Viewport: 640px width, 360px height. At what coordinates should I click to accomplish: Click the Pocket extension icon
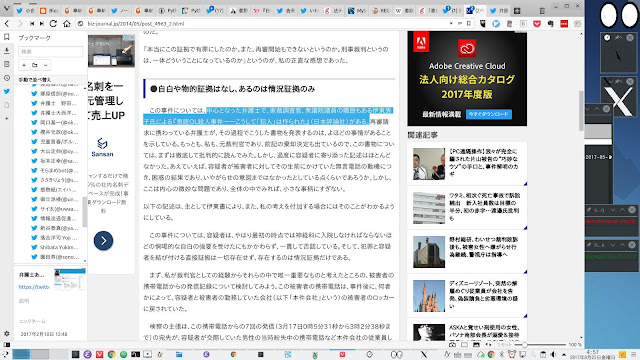coord(537,24)
